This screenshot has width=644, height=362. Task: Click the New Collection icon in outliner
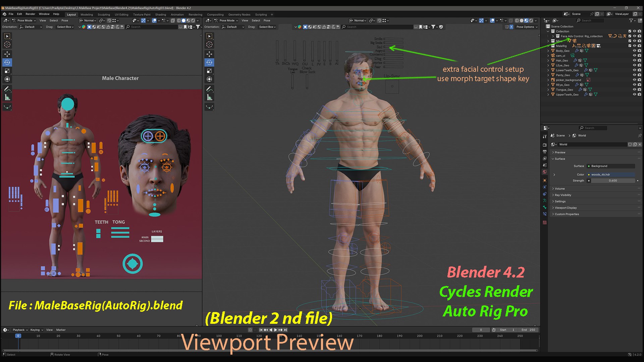tap(640, 20)
